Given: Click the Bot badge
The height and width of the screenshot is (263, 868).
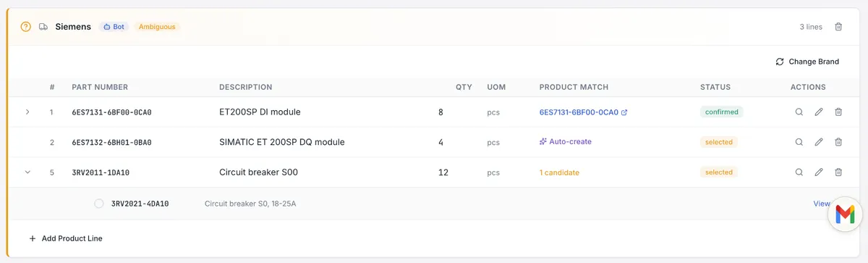Looking at the screenshot, I should 114,27.
